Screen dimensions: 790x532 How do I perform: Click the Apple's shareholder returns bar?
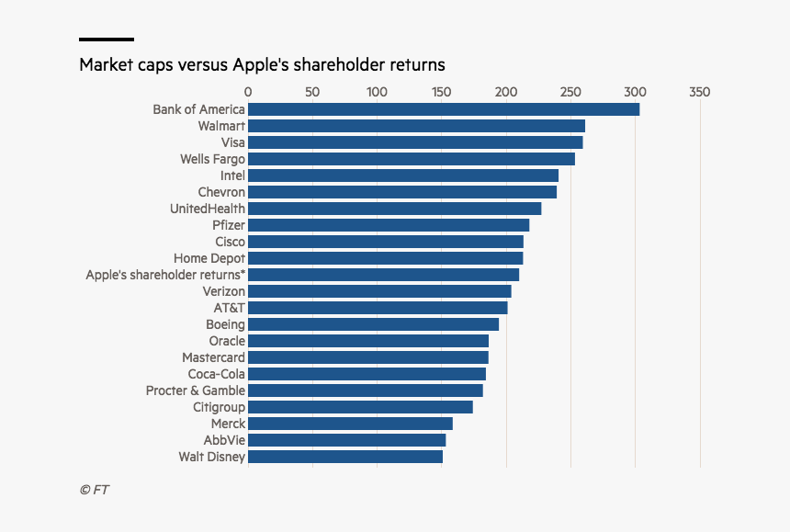(383, 275)
